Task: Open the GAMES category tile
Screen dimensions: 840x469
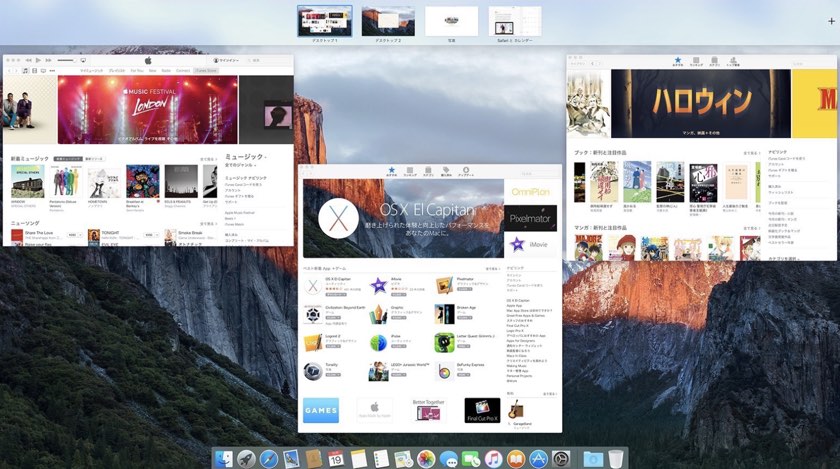Action: click(x=321, y=411)
